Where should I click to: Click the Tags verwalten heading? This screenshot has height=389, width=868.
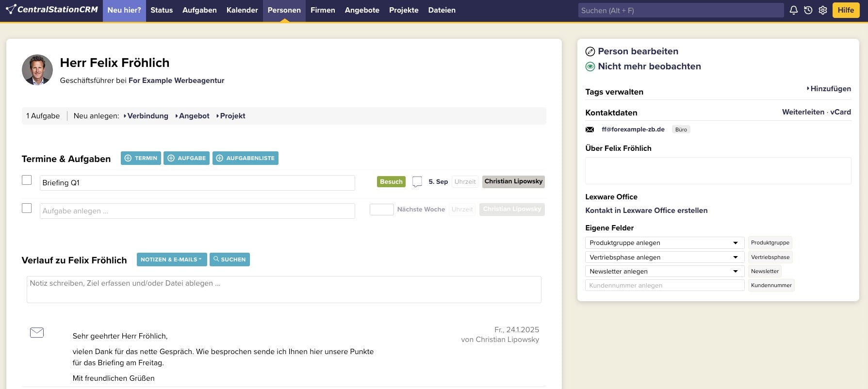click(614, 92)
